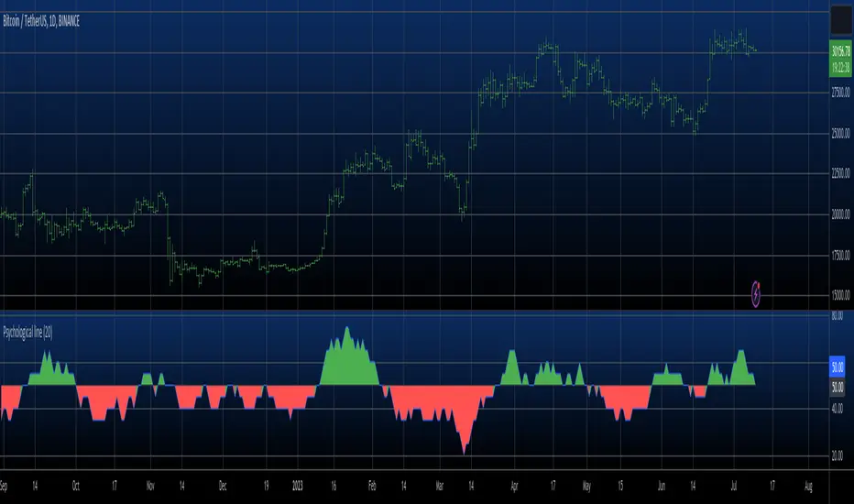Click the 19 date label after Dec

click(x=267, y=486)
